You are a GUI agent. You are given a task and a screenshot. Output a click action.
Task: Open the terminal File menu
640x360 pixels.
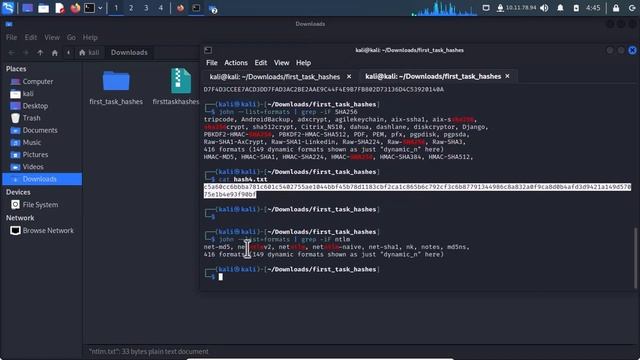pyautogui.click(x=211, y=63)
